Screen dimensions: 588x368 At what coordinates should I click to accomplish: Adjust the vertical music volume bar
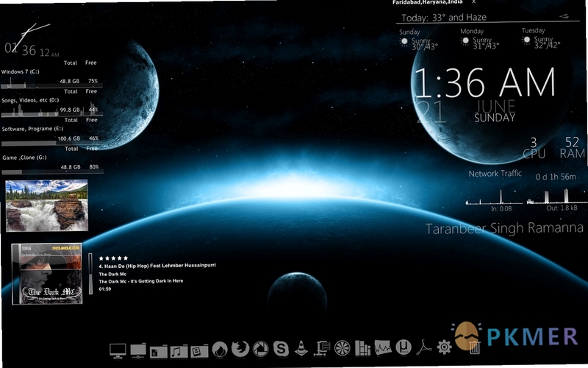[90, 274]
